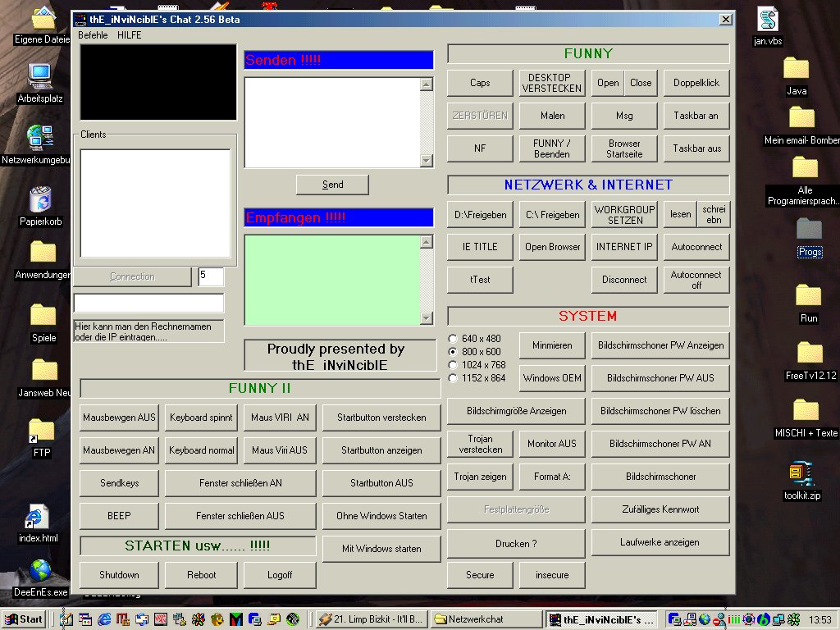Viewport: 840px width, 630px height.
Task: Click the Windows Start button
Action: (x=23, y=619)
